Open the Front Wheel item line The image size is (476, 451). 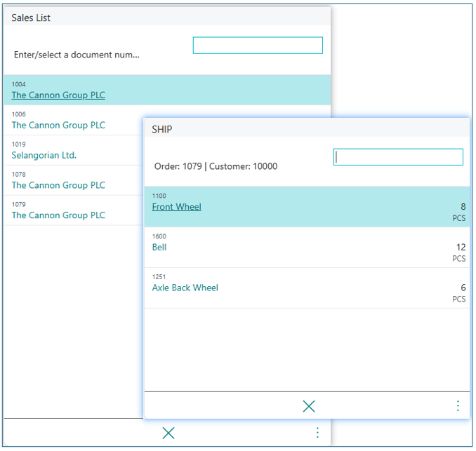coord(176,207)
